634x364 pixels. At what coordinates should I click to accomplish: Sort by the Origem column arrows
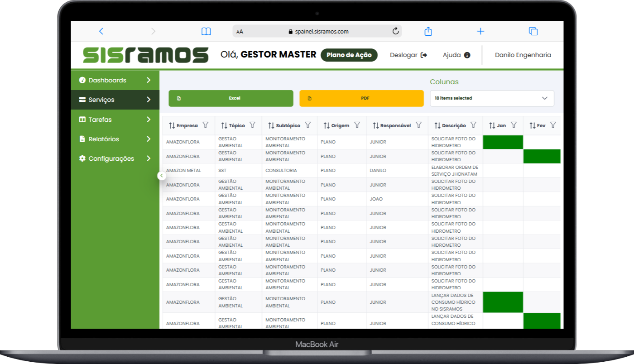click(x=327, y=125)
